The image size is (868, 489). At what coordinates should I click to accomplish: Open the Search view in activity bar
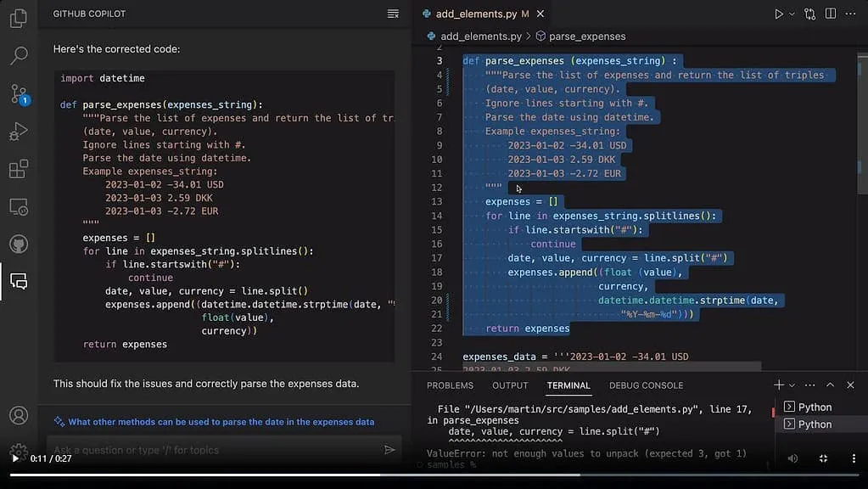pyautogui.click(x=18, y=56)
